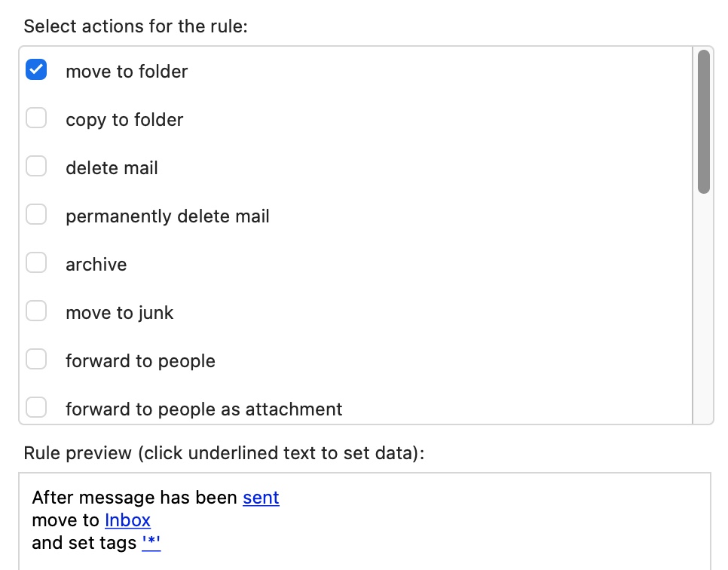This screenshot has height=570, width=728.
Task: Enable permanently delete mail action
Action: click(36, 215)
